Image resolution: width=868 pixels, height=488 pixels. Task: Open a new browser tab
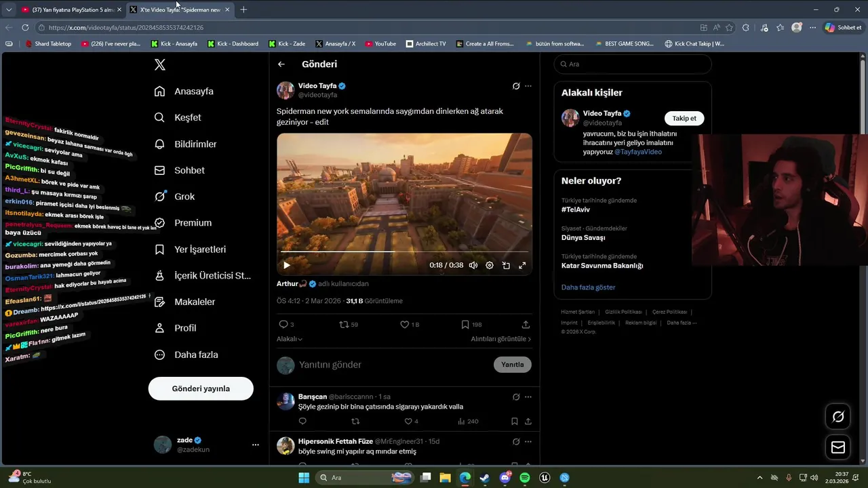[x=243, y=9]
